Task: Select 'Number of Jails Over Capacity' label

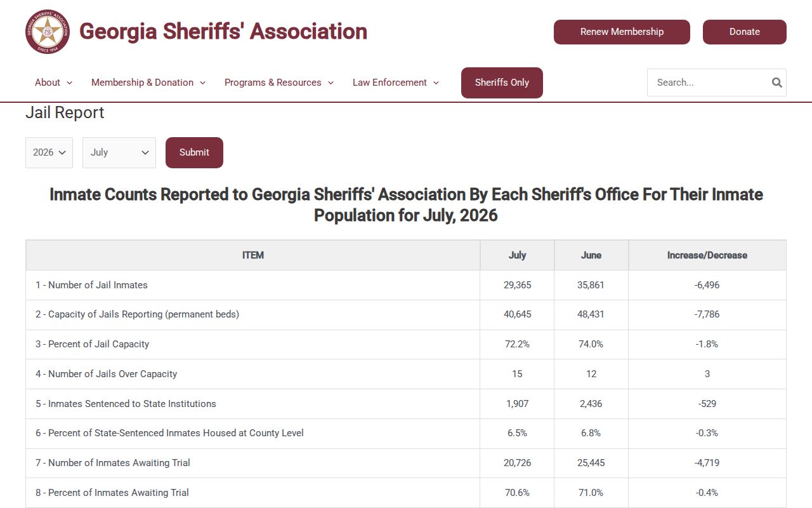Action: pos(106,374)
